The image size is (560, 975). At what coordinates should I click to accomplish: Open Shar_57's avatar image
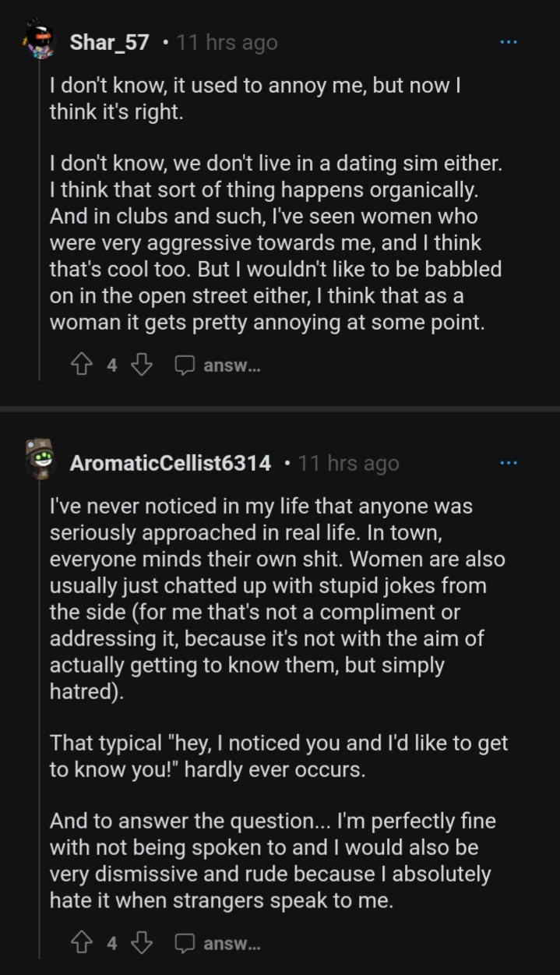39,41
